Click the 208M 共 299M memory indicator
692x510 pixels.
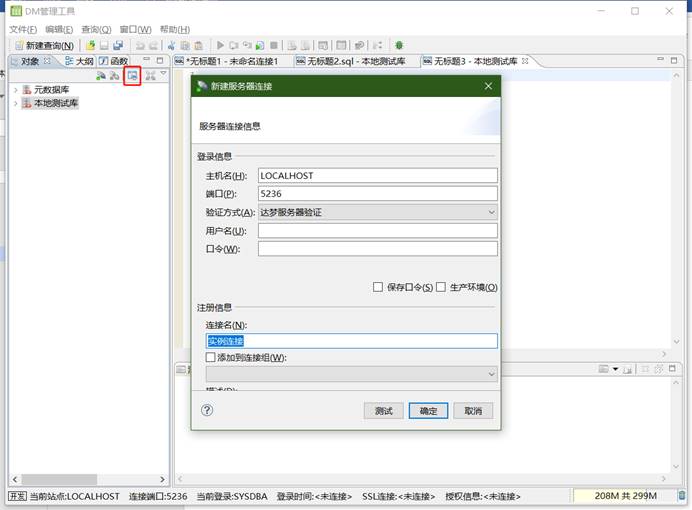pyautogui.click(x=625, y=495)
